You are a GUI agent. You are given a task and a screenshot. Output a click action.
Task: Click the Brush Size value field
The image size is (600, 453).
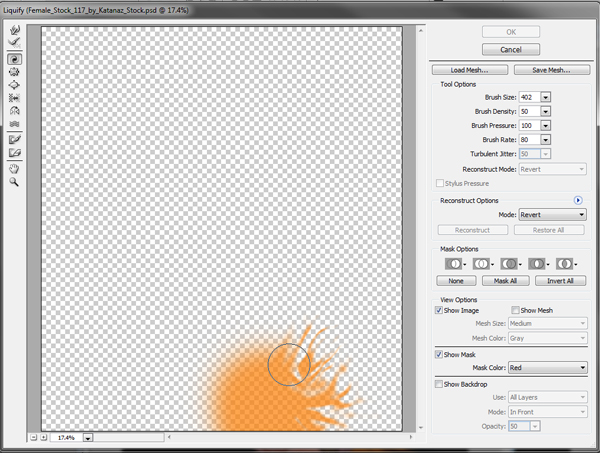click(530, 97)
